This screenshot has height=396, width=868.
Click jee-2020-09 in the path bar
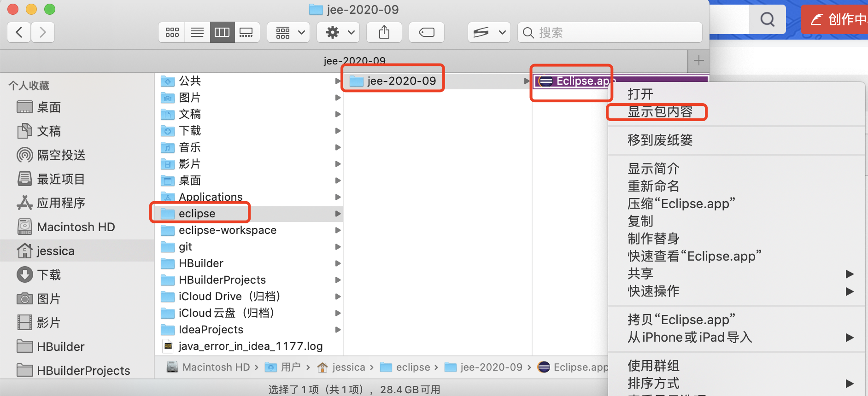[483, 367]
